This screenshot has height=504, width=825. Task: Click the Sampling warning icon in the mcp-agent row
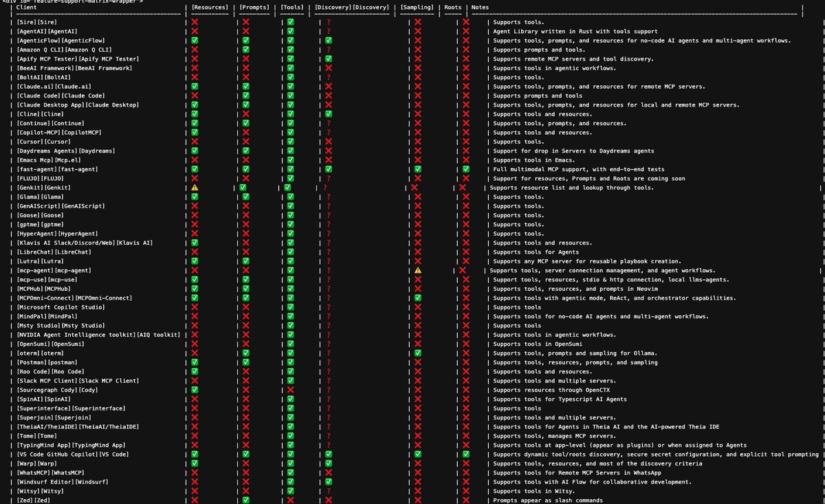[418, 270]
